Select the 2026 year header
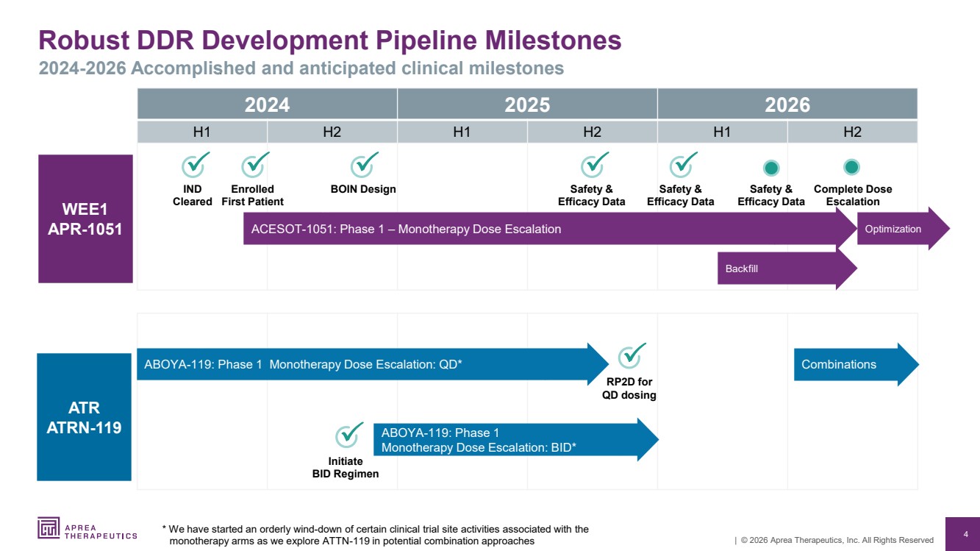Screen dimensions: 980x551 pyautogui.click(x=787, y=104)
